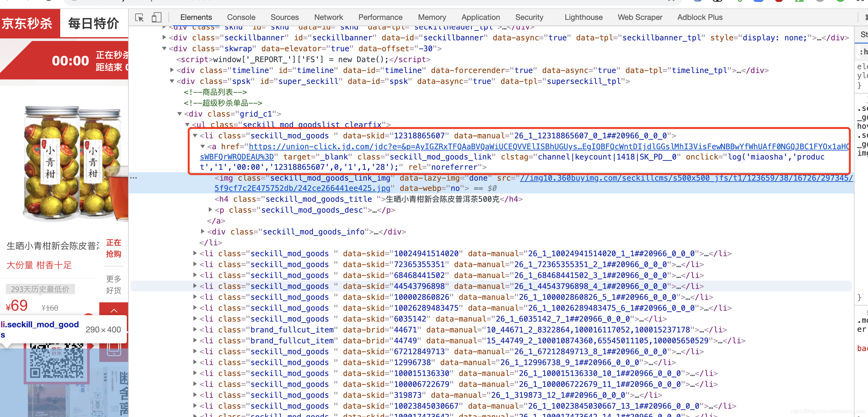Viewport: 868px width, 417px height.
Task: Expand brand_fullcut_item with data-brid 44671
Action: coord(195,330)
